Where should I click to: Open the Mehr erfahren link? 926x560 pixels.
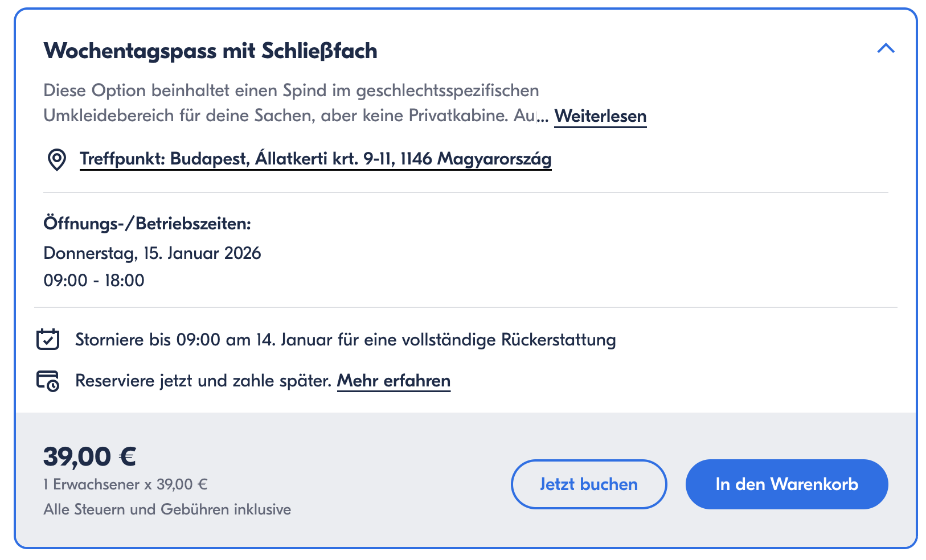point(394,381)
